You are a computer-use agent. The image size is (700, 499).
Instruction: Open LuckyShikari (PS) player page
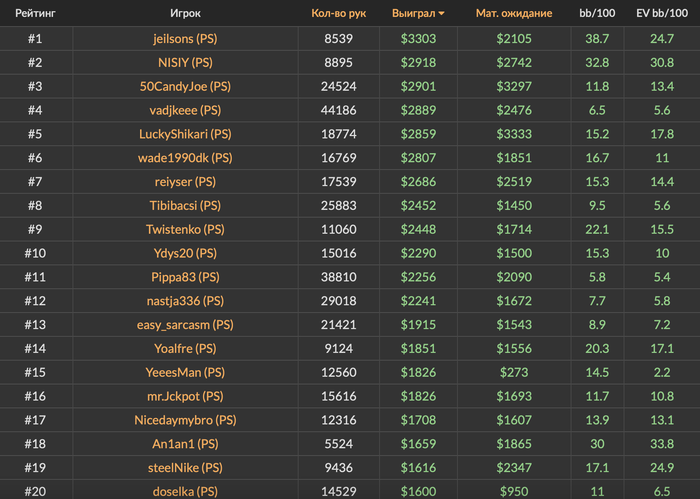click(x=185, y=134)
